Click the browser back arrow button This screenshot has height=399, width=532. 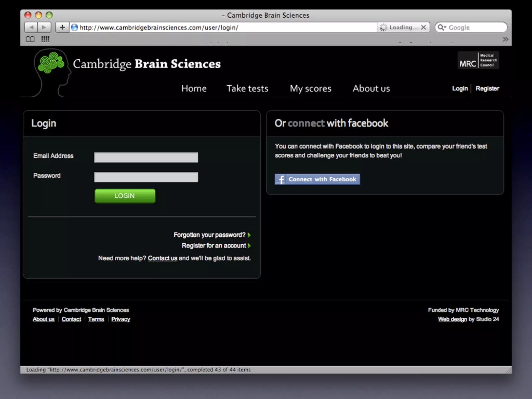[x=31, y=27]
